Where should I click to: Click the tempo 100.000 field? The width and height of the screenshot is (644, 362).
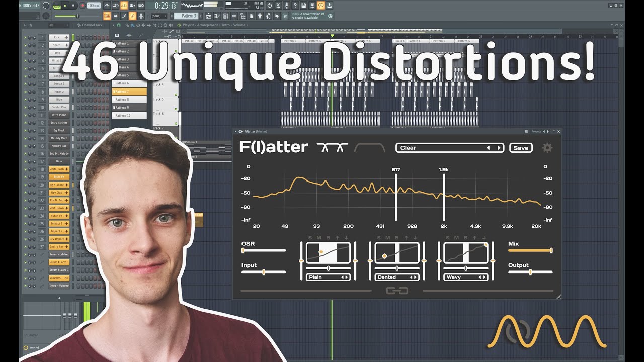coord(94,5)
